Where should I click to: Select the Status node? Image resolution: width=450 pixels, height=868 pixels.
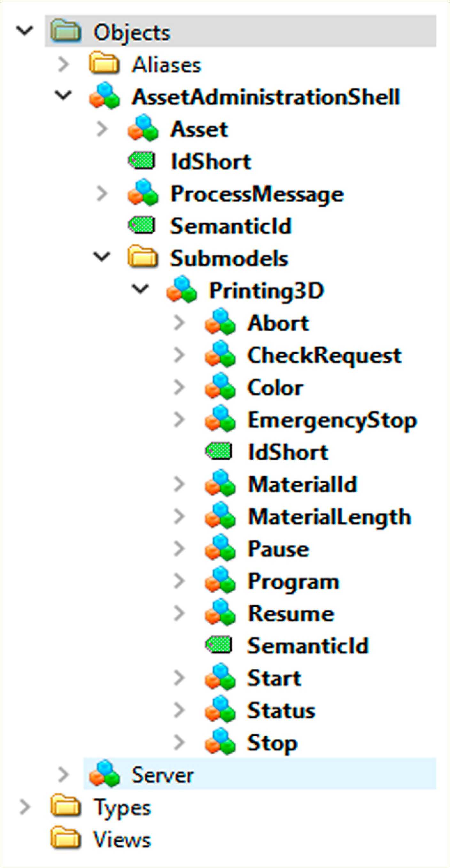click(x=280, y=710)
